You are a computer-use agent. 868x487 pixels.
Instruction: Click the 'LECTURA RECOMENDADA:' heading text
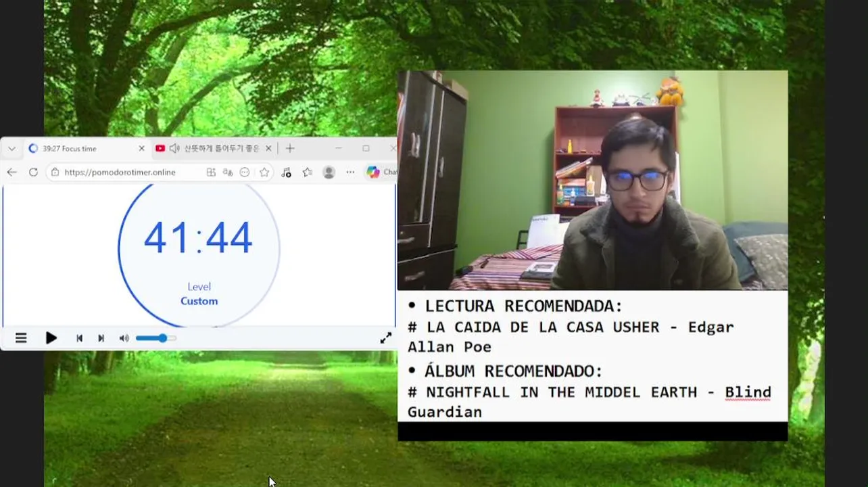click(x=524, y=306)
